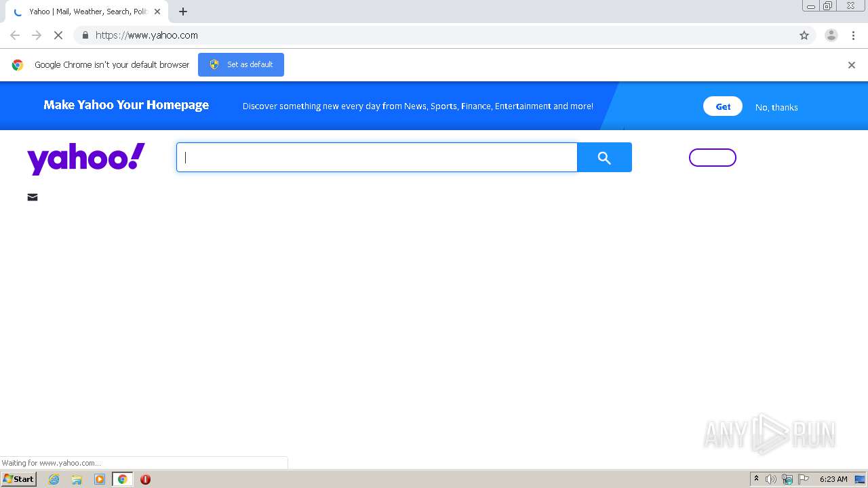
Task: Open network status tray icon
Action: [x=787, y=479]
